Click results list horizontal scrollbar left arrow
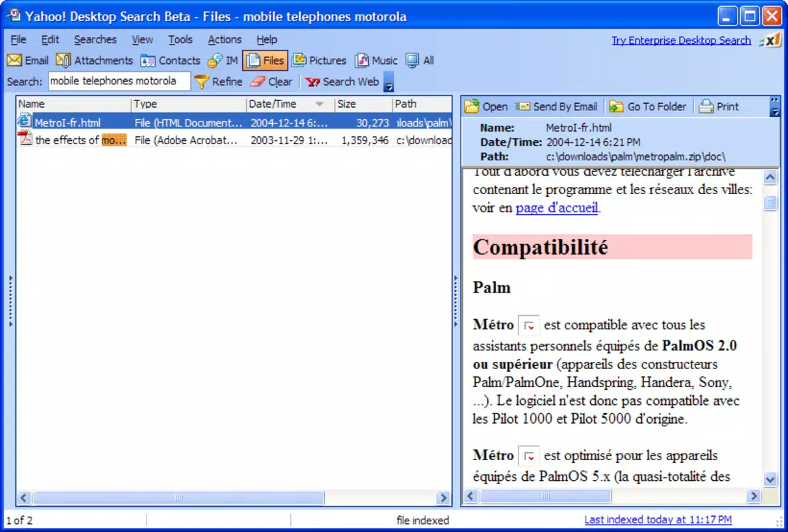The image size is (788, 532). point(23,498)
